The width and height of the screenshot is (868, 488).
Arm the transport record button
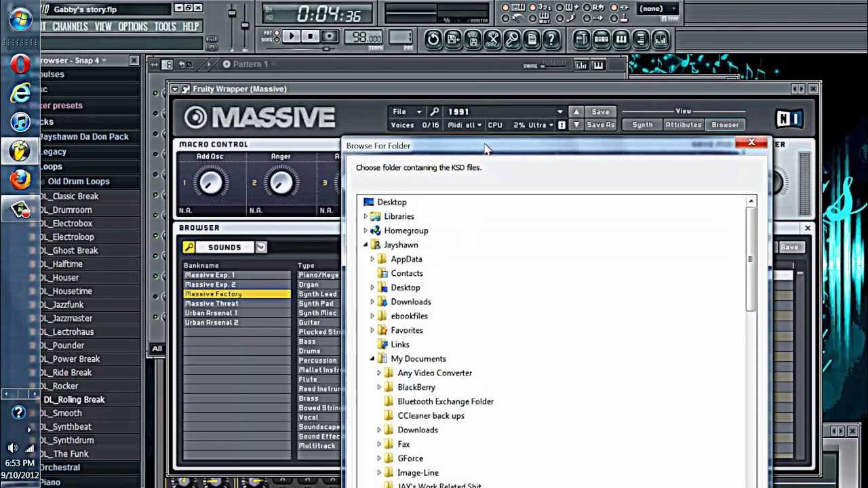click(330, 37)
